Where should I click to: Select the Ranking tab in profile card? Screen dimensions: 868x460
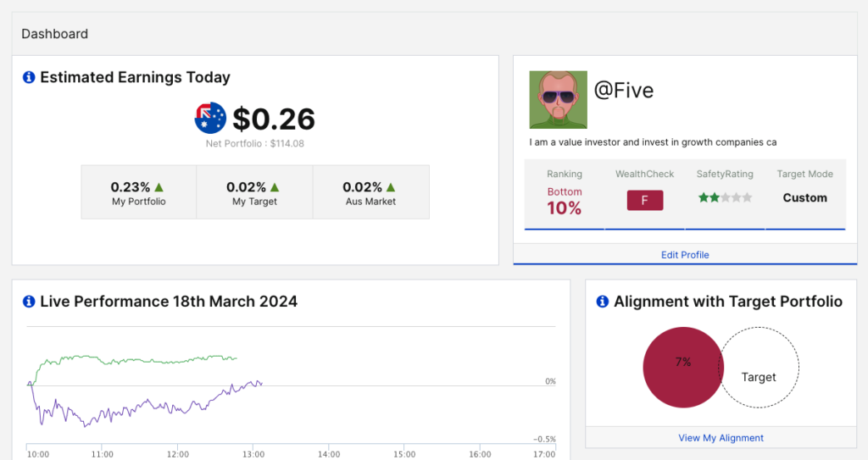[565, 194]
